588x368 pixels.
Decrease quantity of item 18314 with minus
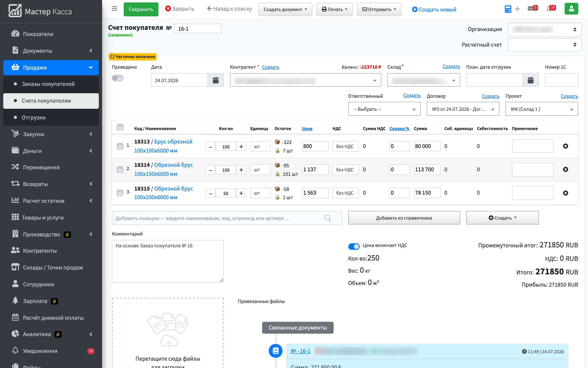coord(211,170)
